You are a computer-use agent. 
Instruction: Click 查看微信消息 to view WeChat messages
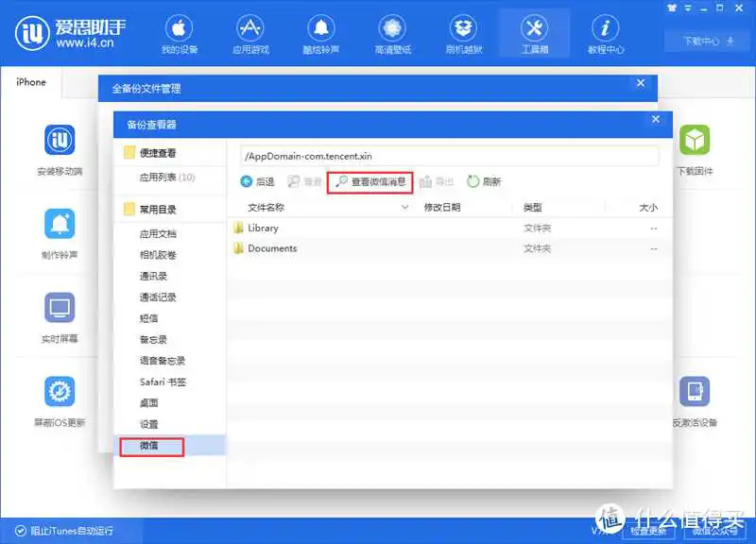point(370,181)
